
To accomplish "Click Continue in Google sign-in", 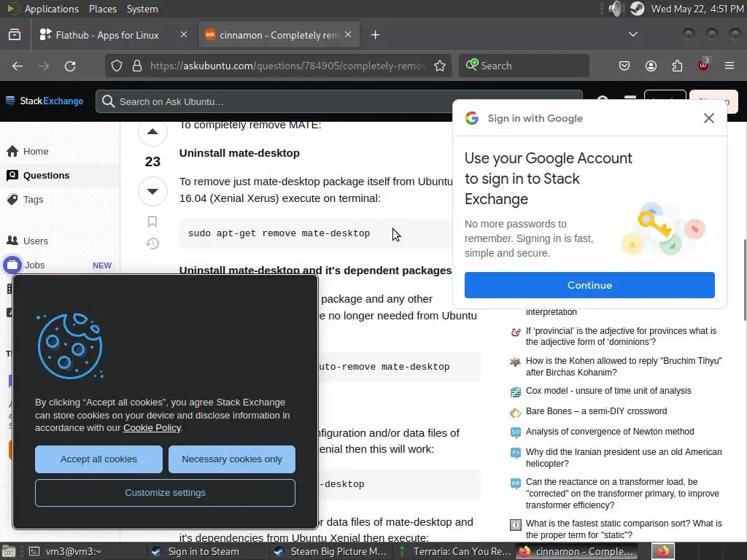I will (x=589, y=285).
